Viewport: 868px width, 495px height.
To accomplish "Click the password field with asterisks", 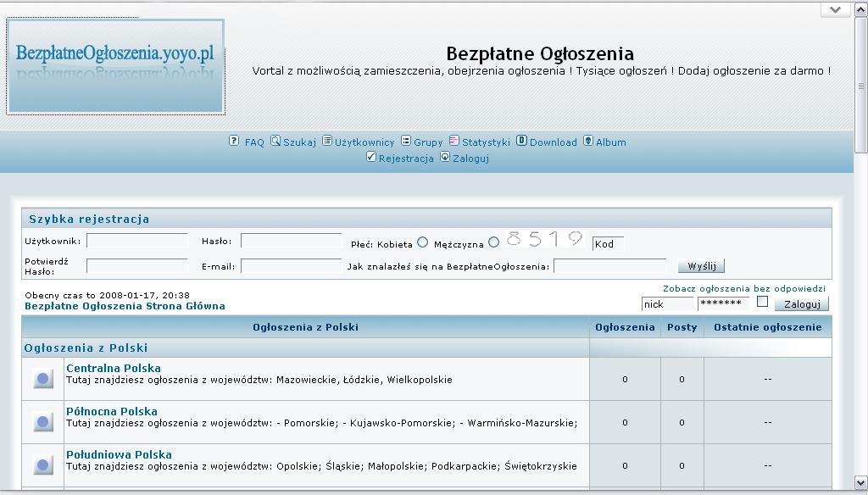I will (x=723, y=303).
